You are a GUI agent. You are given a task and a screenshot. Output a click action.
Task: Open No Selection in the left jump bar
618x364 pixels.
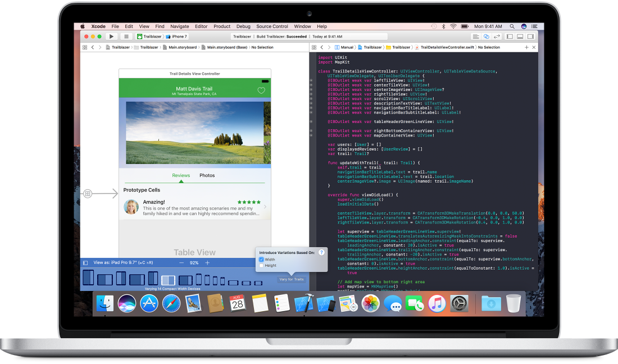[262, 47]
